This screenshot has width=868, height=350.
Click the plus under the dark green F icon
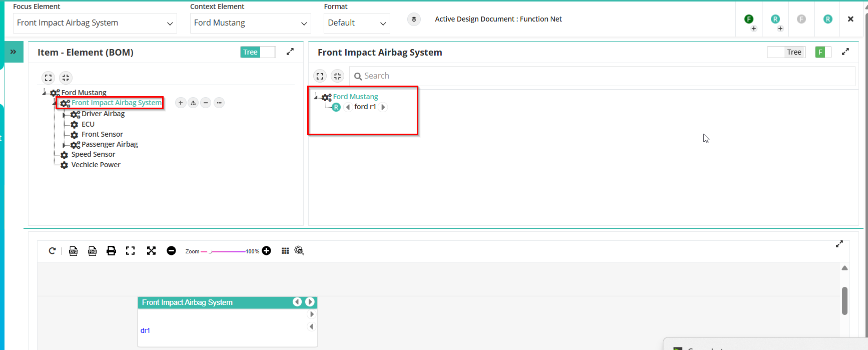[x=754, y=29]
